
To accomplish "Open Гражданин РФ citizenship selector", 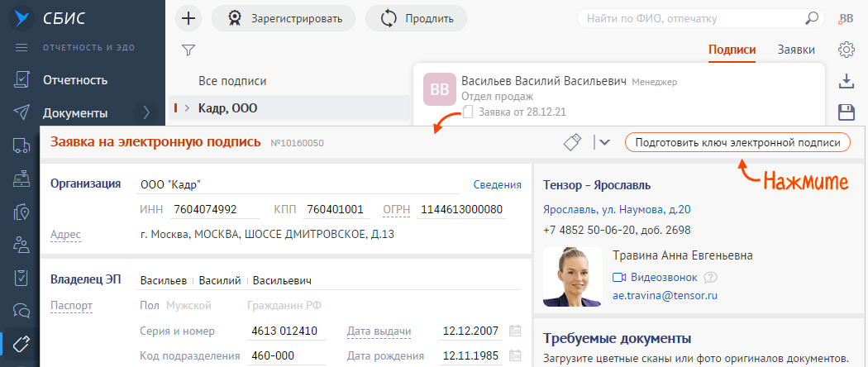I will [x=284, y=306].
